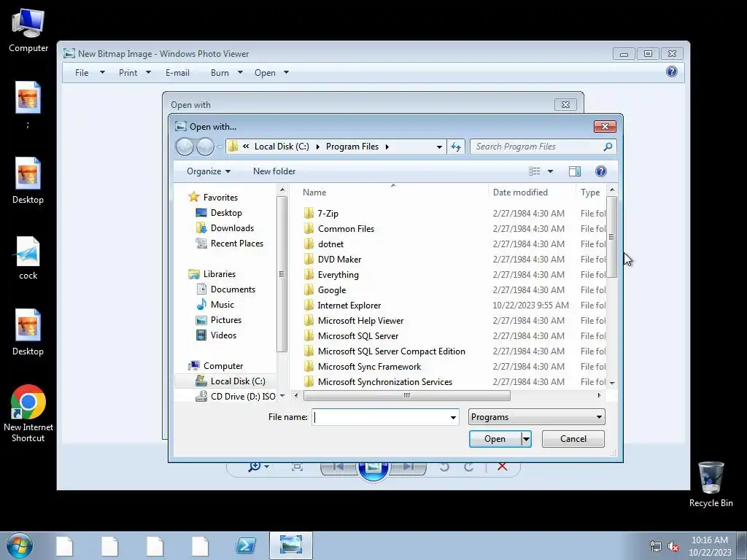Select Microsoft Synchronization Services folder
The height and width of the screenshot is (560, 747).
tap(385, 381)
